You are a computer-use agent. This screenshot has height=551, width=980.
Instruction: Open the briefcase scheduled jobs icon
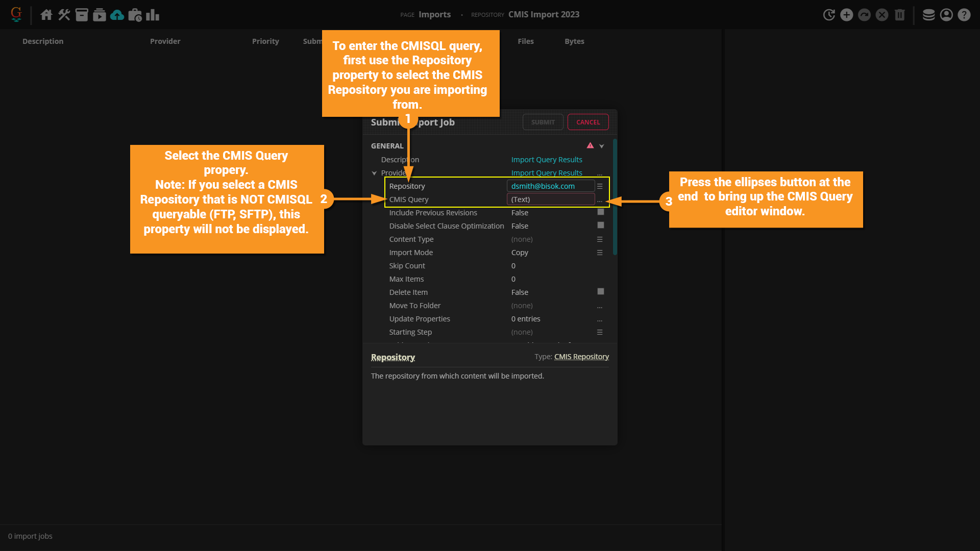[135, 15]
